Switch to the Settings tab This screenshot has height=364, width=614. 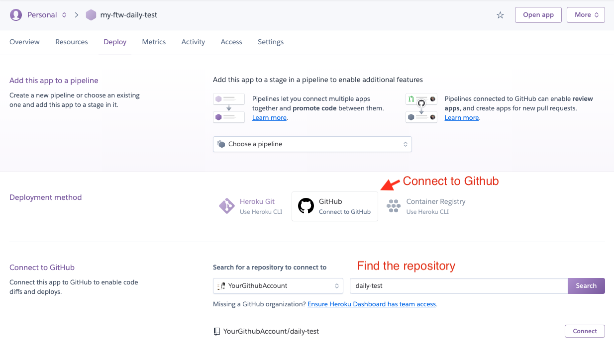pyautogui.click(x=270, y=42)
